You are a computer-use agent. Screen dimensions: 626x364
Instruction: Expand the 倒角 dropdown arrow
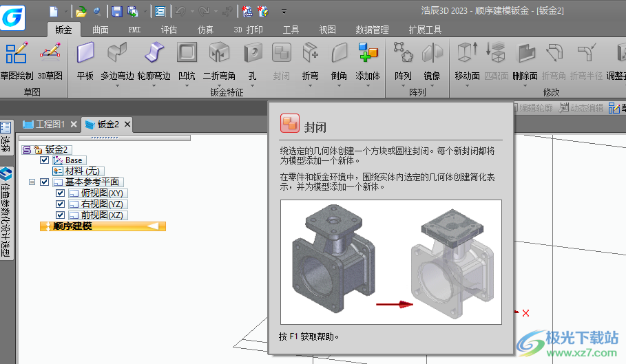tap(339, 85)
